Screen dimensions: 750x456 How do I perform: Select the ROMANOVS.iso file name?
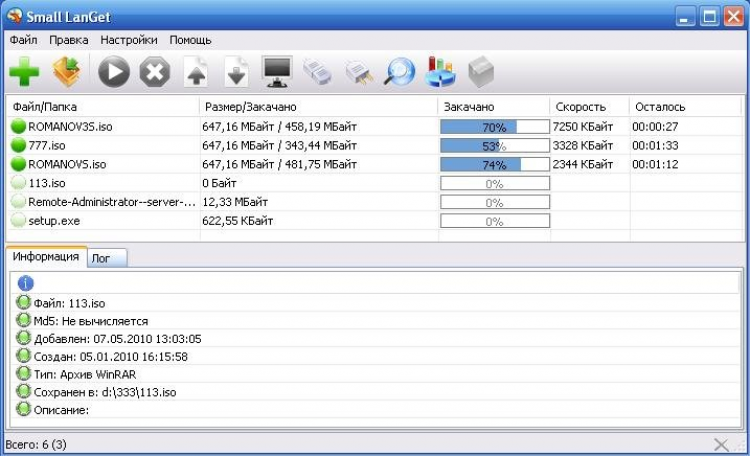point(67,165)
